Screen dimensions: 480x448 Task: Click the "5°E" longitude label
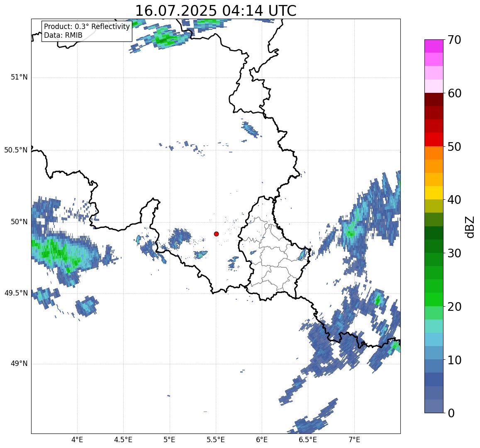170,440
